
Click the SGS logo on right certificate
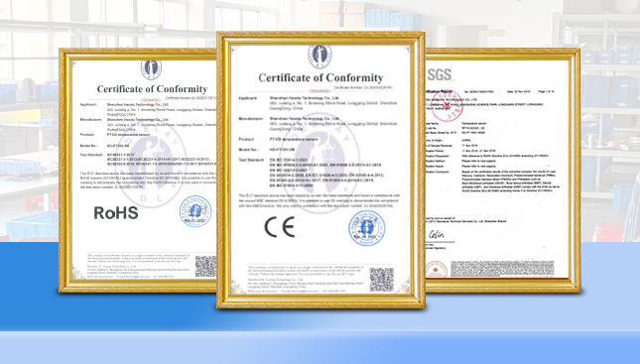(x=440, y=74)
